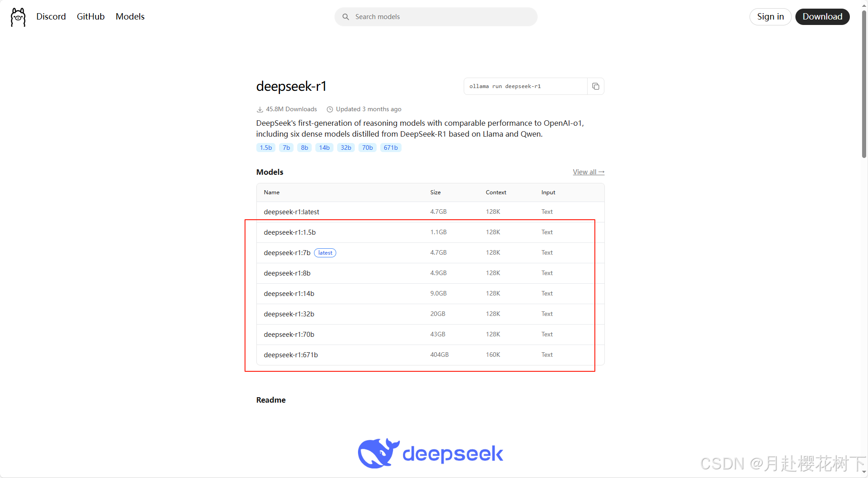Select the 32b size tag
Image resolution: width=868 pixels, height=478 pixels.
346,148
